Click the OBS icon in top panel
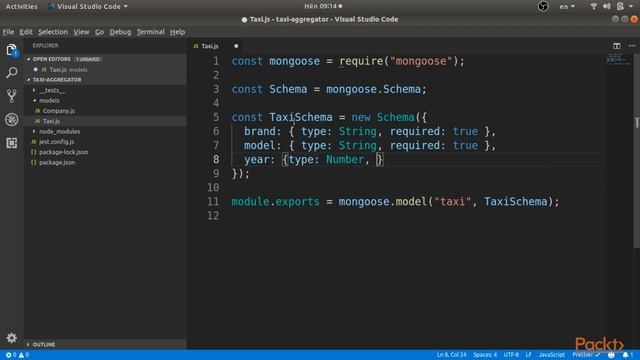The width and height of the screenshot is (640, 360). [x=543, y=6]
